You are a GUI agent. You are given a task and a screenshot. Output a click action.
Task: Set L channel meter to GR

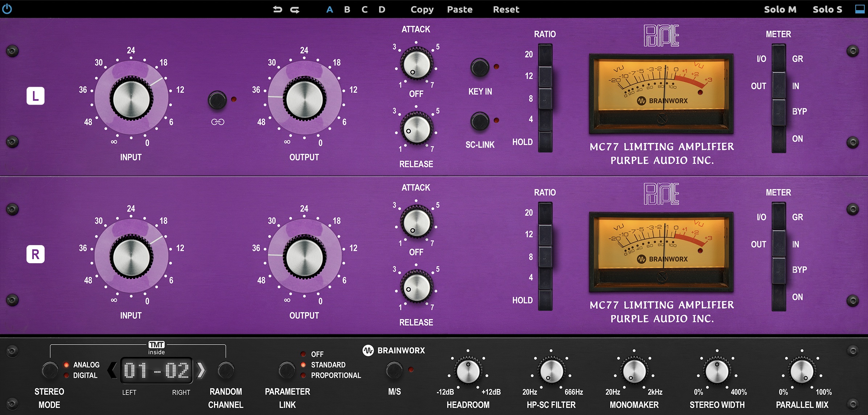pos(778,58)
